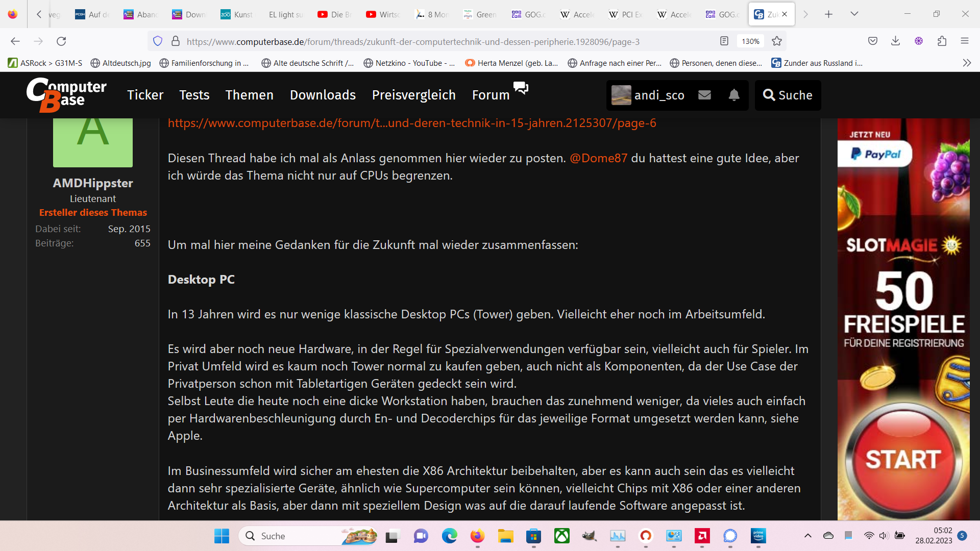This screenshot has height=551, width=980.
Task: Click the Suche search button
Action: click(788, 95)
